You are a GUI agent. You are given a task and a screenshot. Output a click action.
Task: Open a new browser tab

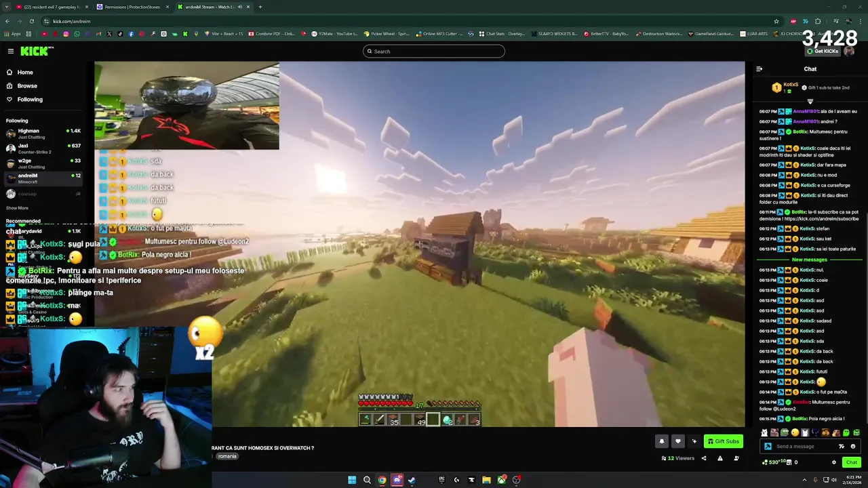(x=260, y=7)
